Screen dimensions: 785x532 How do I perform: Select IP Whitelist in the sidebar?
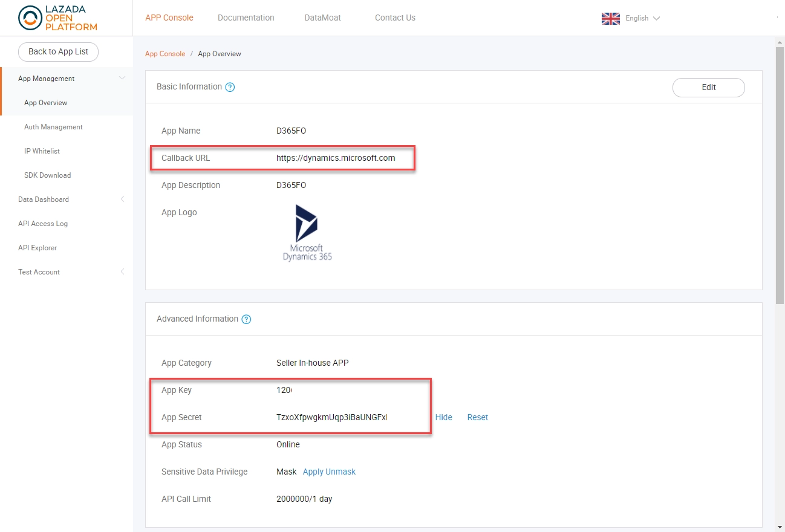pos(42,151)
